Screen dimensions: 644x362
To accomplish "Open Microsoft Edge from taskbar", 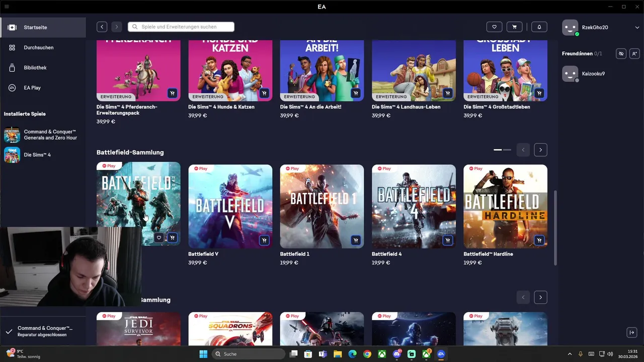I will [352, 354].
